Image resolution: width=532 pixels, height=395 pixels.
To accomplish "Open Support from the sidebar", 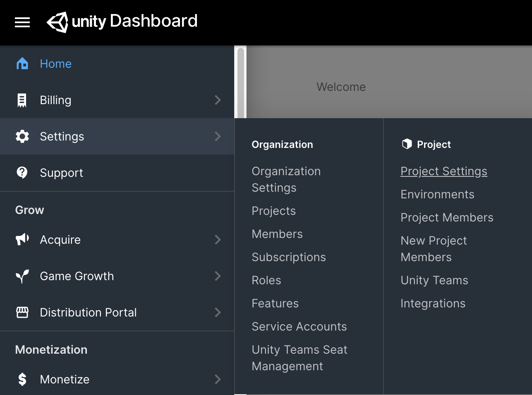I will pyautogui.click(x=117, y=173).
